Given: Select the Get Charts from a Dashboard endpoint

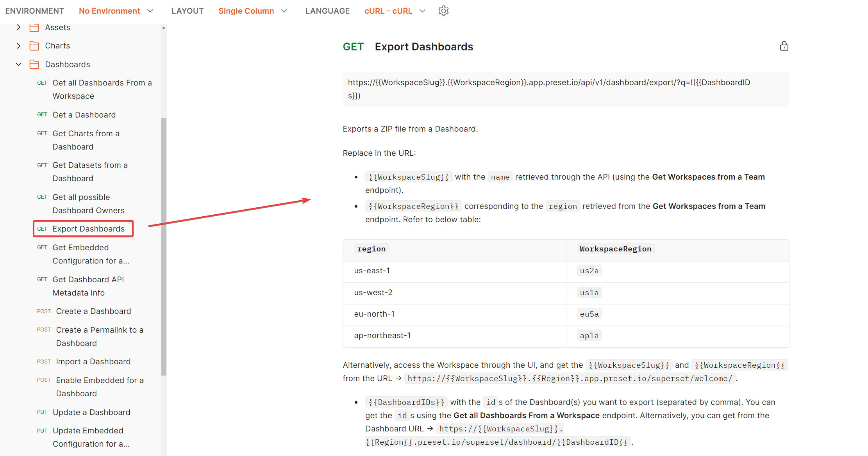Looking at the screenshot, I should coord(86,140).
